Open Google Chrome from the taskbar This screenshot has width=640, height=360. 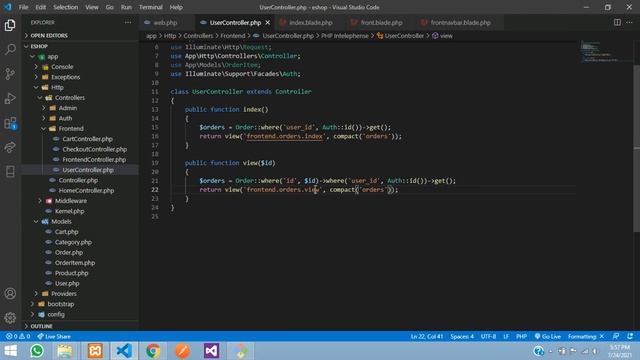pos(153,351)
